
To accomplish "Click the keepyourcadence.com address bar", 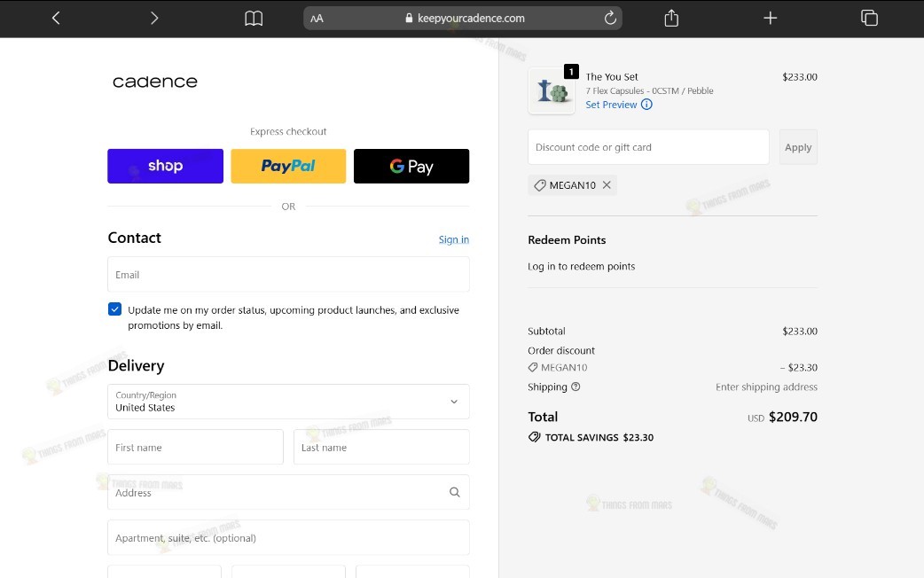I will point(463,19).
